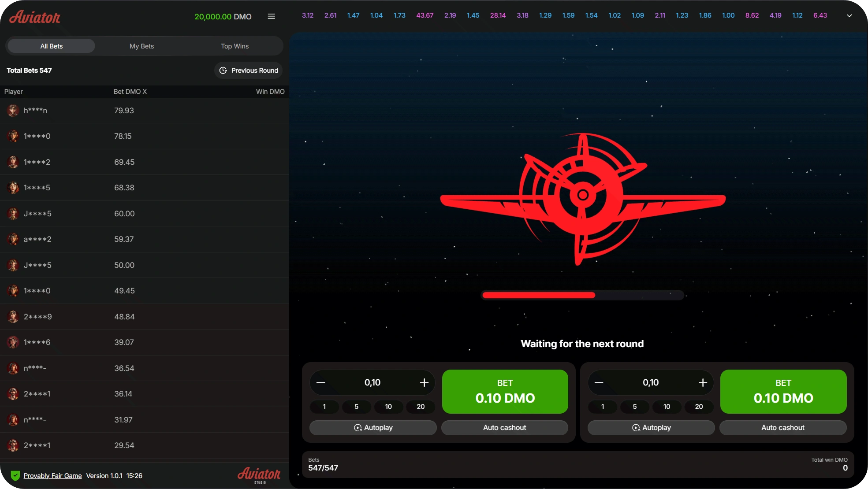
Task: Click the 28.14 multiplier in history
Action: tap(498, 15)
